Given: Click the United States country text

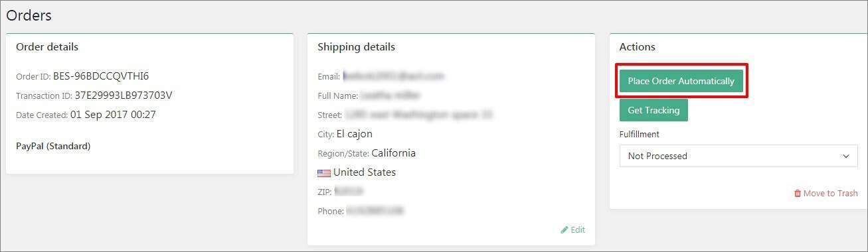Looking at the screenshot, I should coord(365,172).
